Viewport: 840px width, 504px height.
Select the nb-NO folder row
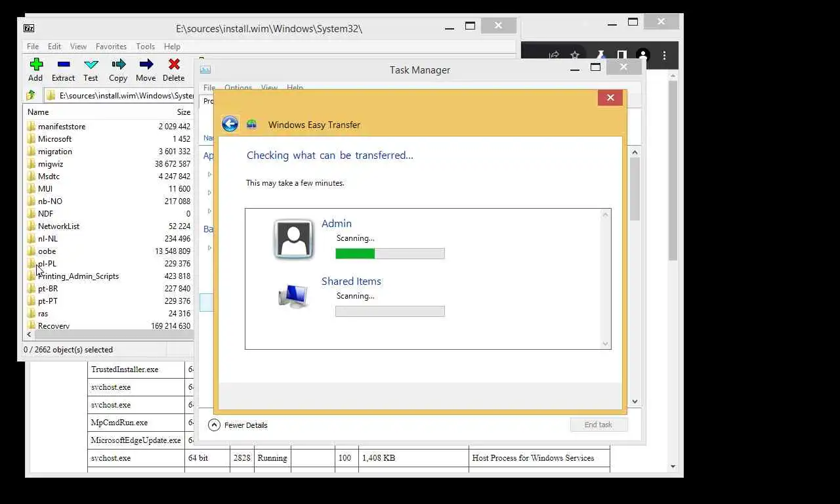coord(108,201)
